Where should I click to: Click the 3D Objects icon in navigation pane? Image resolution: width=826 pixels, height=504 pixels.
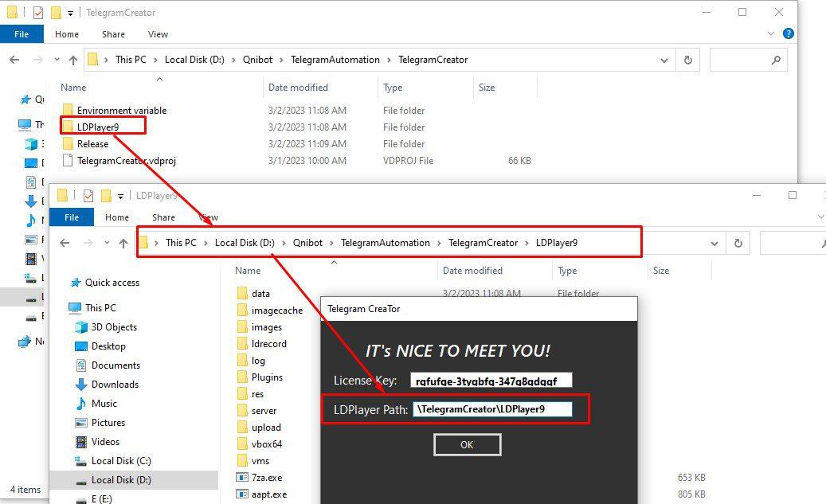pyautogui.click(x=81, y=327)
